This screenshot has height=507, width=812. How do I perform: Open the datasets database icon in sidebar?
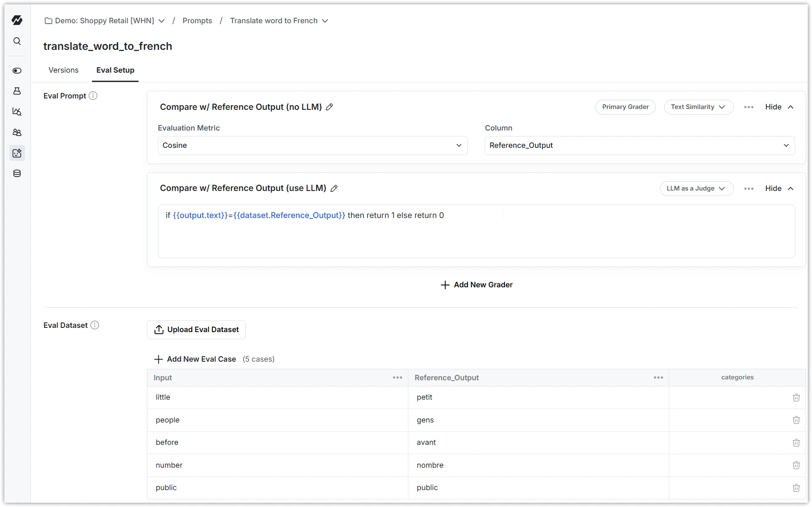17,173
